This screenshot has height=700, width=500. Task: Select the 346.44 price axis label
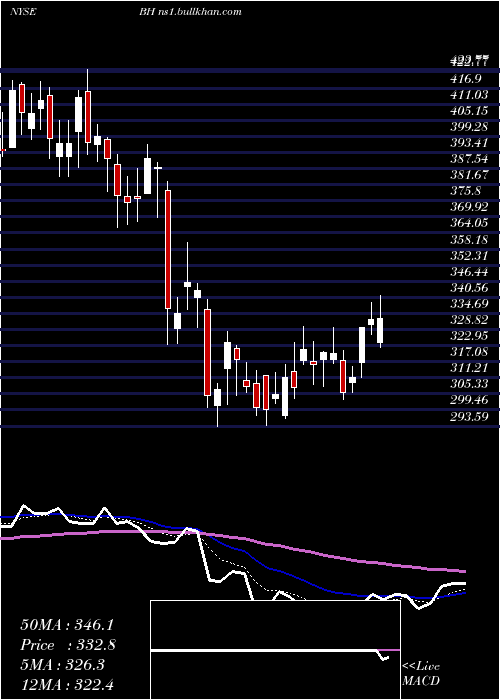tap(470, 272)
